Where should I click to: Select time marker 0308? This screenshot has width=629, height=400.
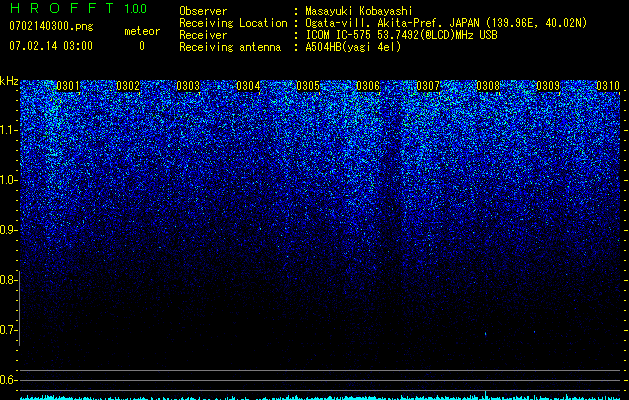tap(488, 86)
